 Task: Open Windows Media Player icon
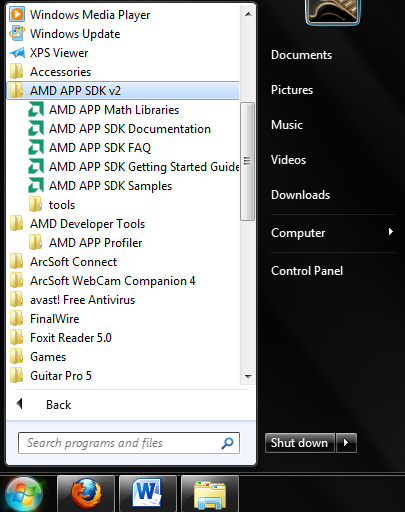(16, 14)
